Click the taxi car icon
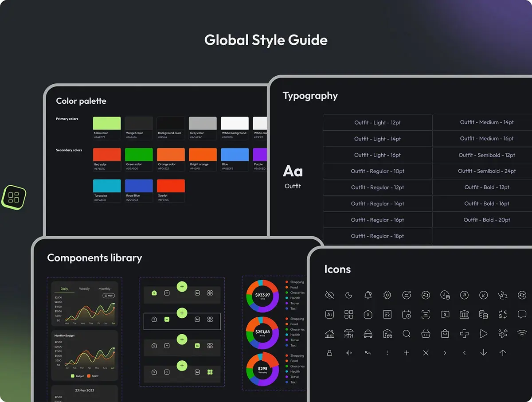 coord(368,334)
